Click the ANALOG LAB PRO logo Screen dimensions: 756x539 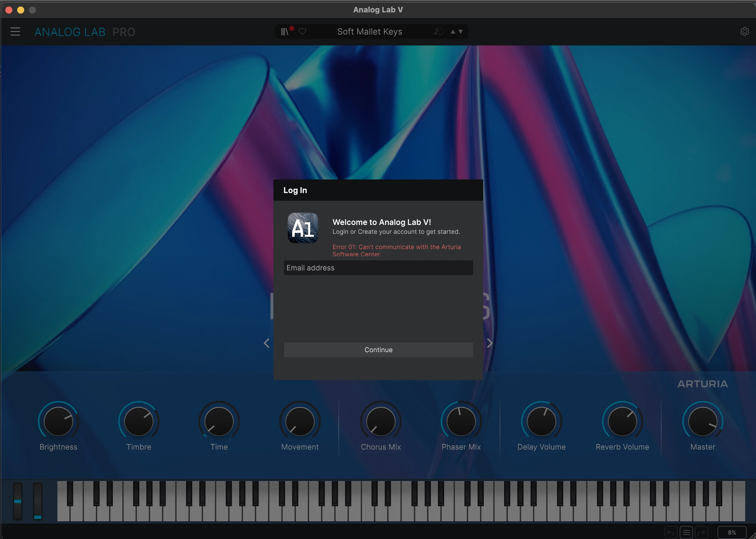pos(85,32)
